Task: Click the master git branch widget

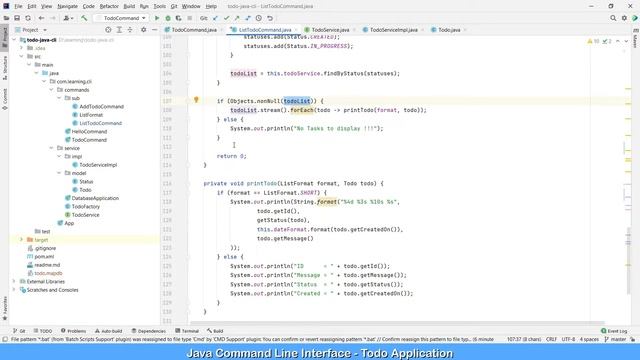Action: pos(615,339)
